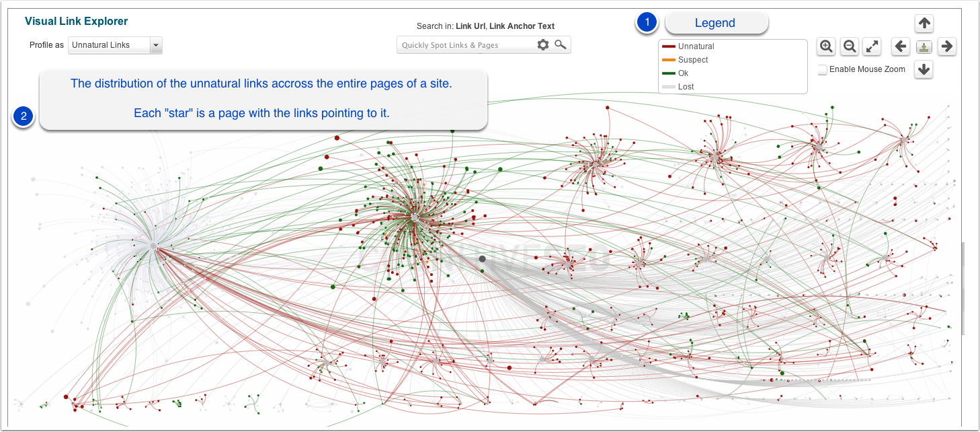The width and height of the screenshot is (980, 432).
Task: Pan the graph left
Action: tap(901, 46)
